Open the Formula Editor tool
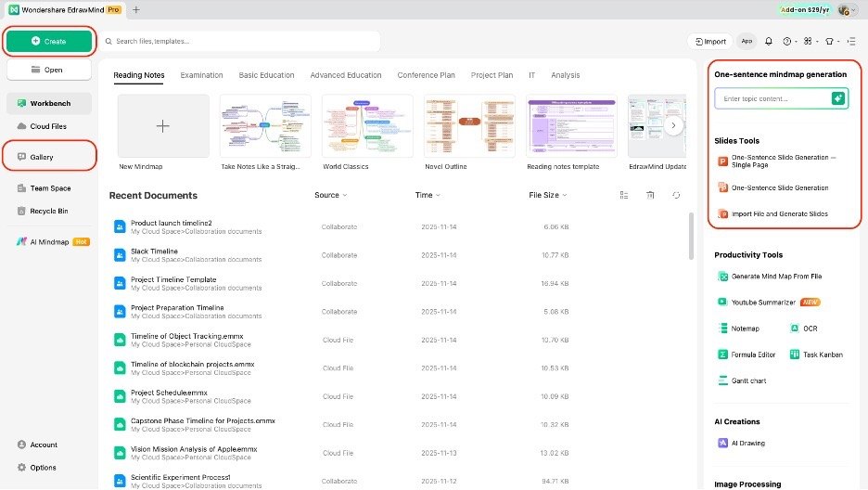 (x=747, y=355)
